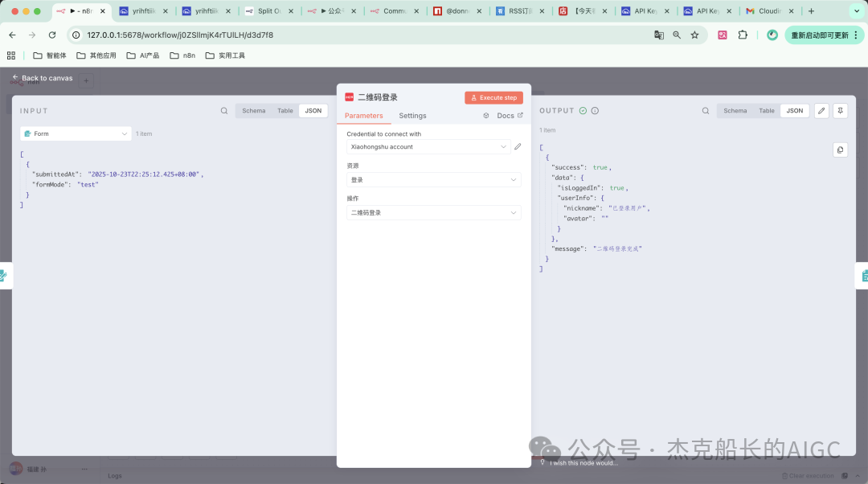Show INPUT panel as JSON
This screenshot has height=484, width=868.
pyautogui.click(x=313, y=111)
